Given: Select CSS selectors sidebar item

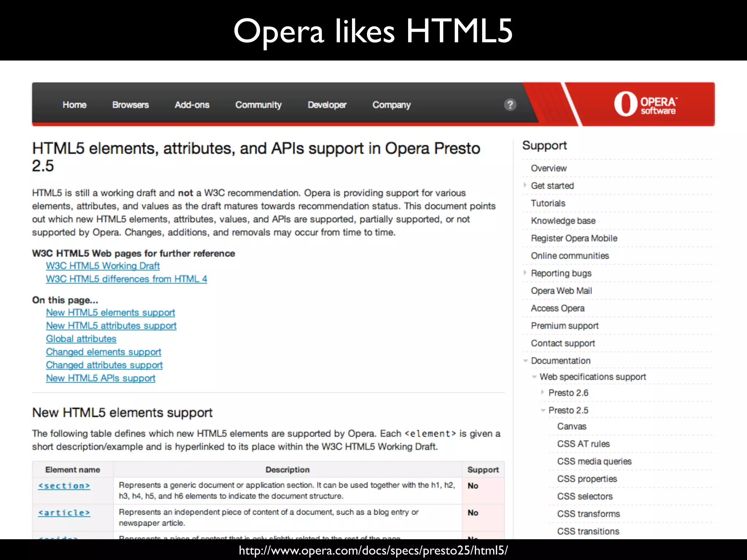Looking at the screenshot, I should click(585, 496).
